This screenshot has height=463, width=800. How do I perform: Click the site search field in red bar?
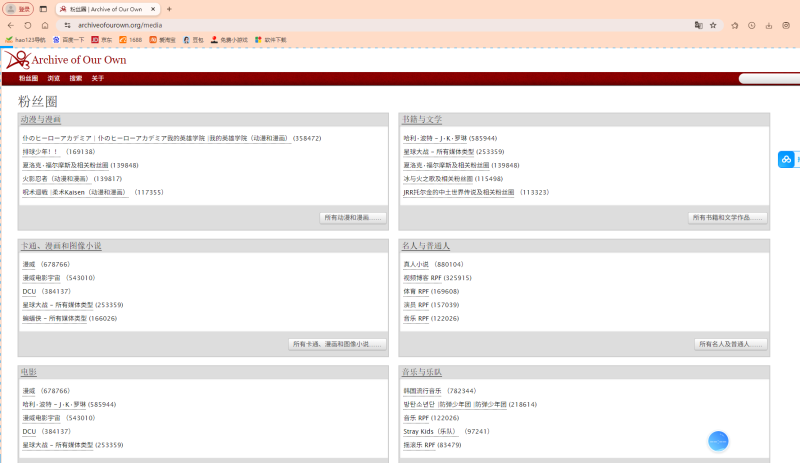tap(769, 79)
